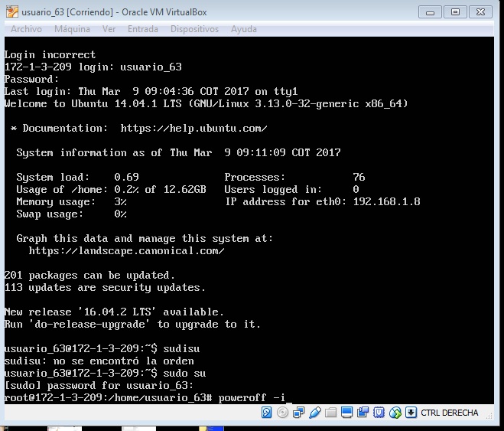Click the 'Swap usage: 0%' line

point(71,214)
